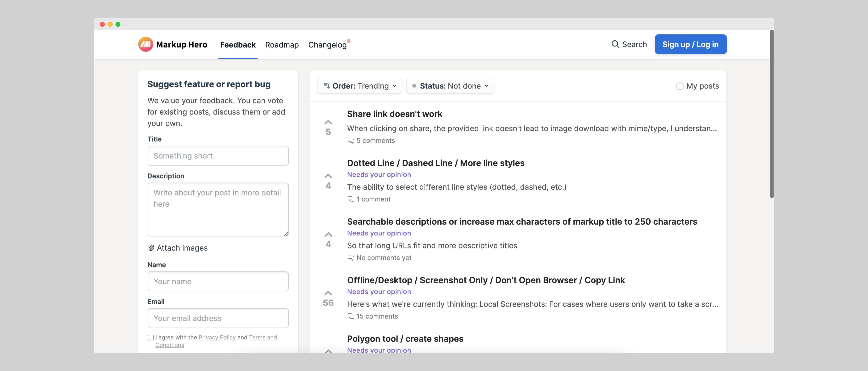Open 'Dotted Line / Dashed Line / More line styles' post
This screenshot has width=868, height=371.
[x=436, y=163]
